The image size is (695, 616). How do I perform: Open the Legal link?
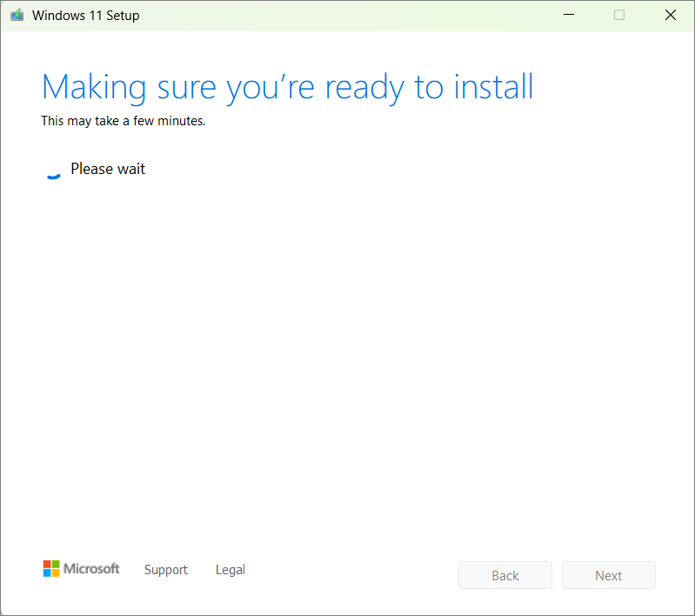(x=230, y=570)
